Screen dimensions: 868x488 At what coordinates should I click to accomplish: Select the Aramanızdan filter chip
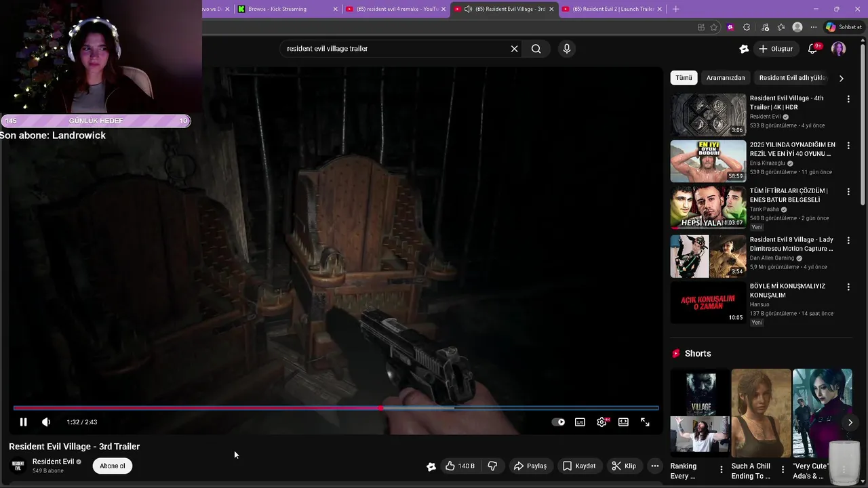tap(726, 78)
